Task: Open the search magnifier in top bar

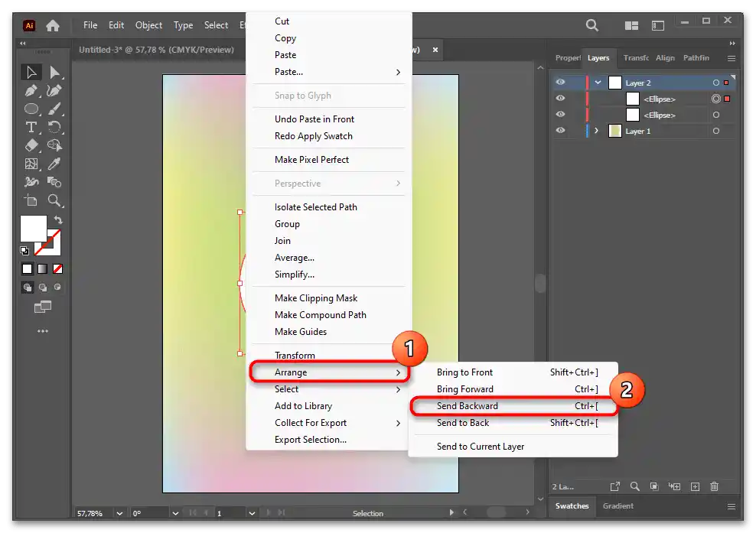Action: [x=592, y=25]
